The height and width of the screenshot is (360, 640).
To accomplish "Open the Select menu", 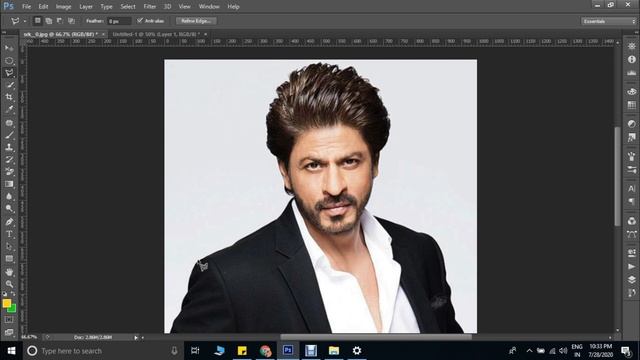I will click(x=128, y=7).
